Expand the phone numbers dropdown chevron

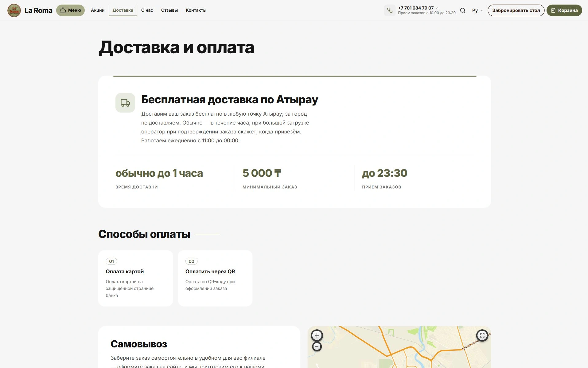tap(437, 8)
